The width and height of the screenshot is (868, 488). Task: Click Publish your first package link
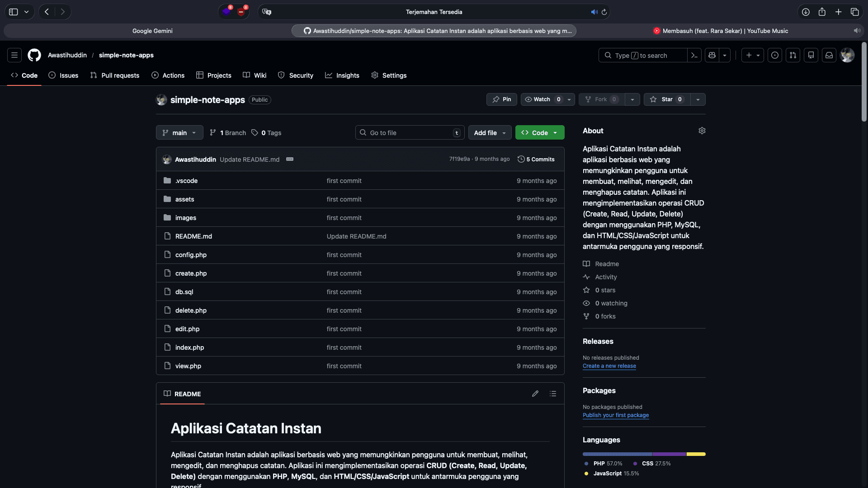tap(616, 415)
